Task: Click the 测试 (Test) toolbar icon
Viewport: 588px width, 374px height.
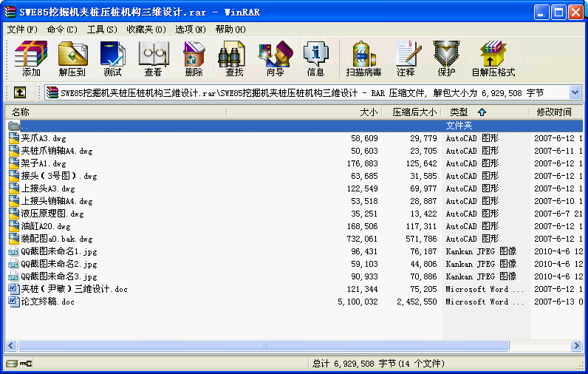Action: [x=112, y=59]
